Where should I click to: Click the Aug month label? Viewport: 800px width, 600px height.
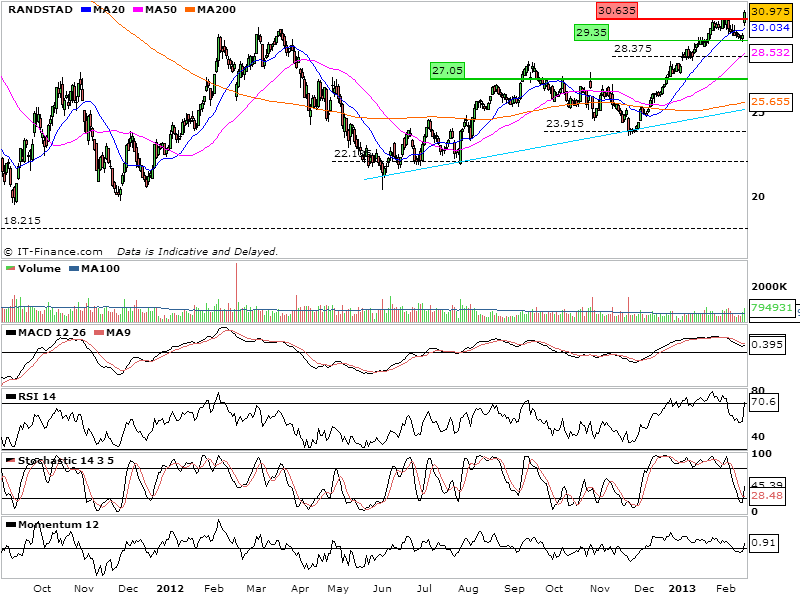tap(468, 589)
